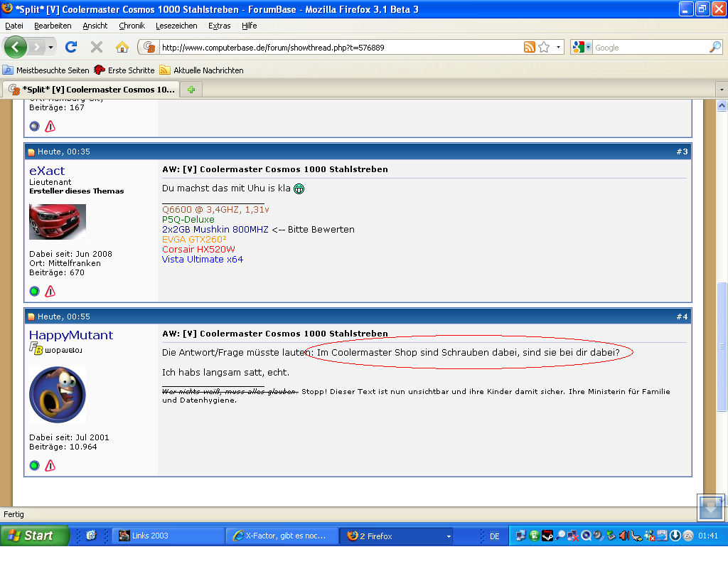Image resolution: width=728 pixels, height=569 pixels.
Task: Click eXact's green online status icon
Action: pyautogui.click(x=34, y=291)
